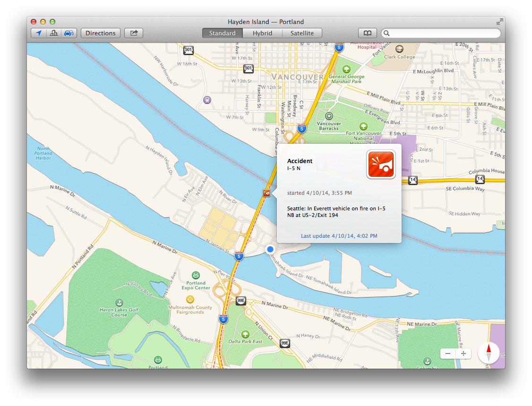Image resolution: width=532 pixels, height=406 pixels.
Task: Click the share button in toolbar
Action: pos(134,33)
